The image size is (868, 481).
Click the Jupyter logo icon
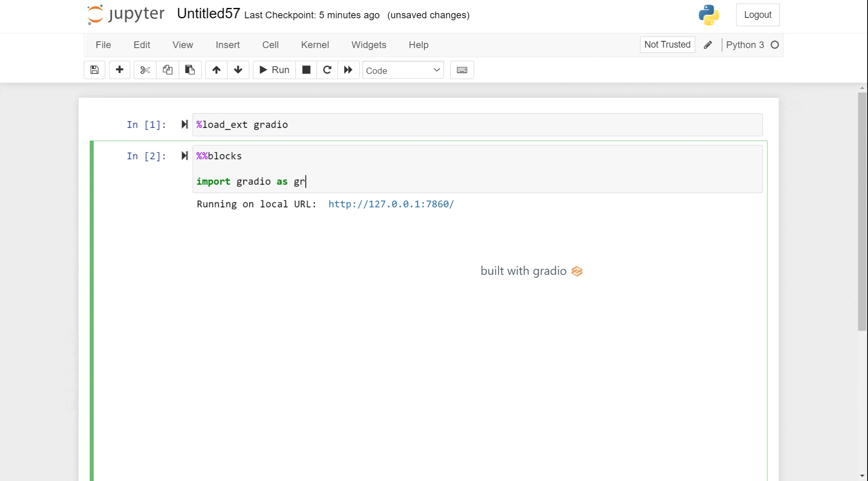(x=94, y=16)
